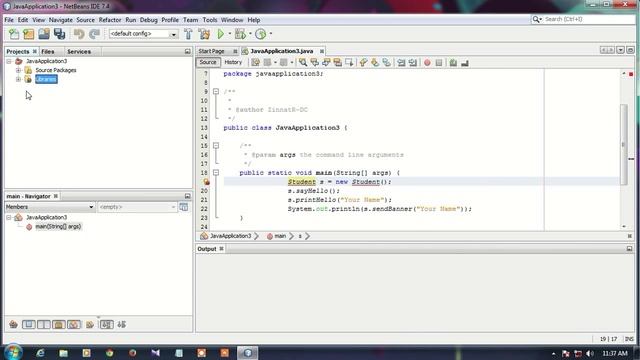Screen dimensions: 640x360
Task: Open the Run Project dropdown arrow
Action: click(x=229, y=34)
